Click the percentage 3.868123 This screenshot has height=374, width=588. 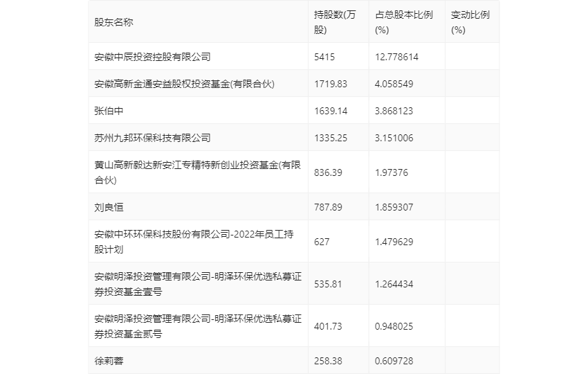tap(394, 111)
